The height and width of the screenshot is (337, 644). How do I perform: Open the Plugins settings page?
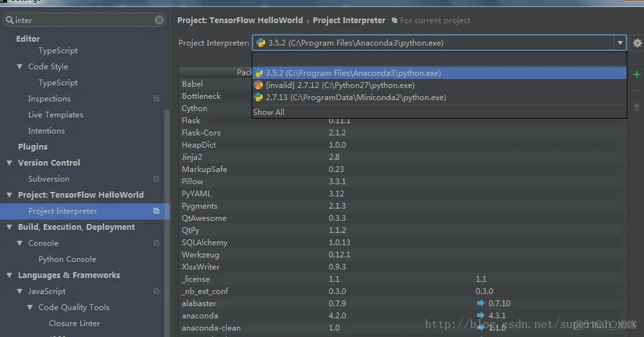[x=33, y=146]
